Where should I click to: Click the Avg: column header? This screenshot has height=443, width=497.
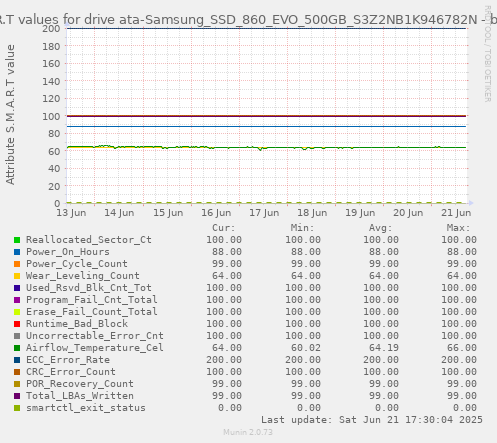pyautogui.click(x=380, y=228)
